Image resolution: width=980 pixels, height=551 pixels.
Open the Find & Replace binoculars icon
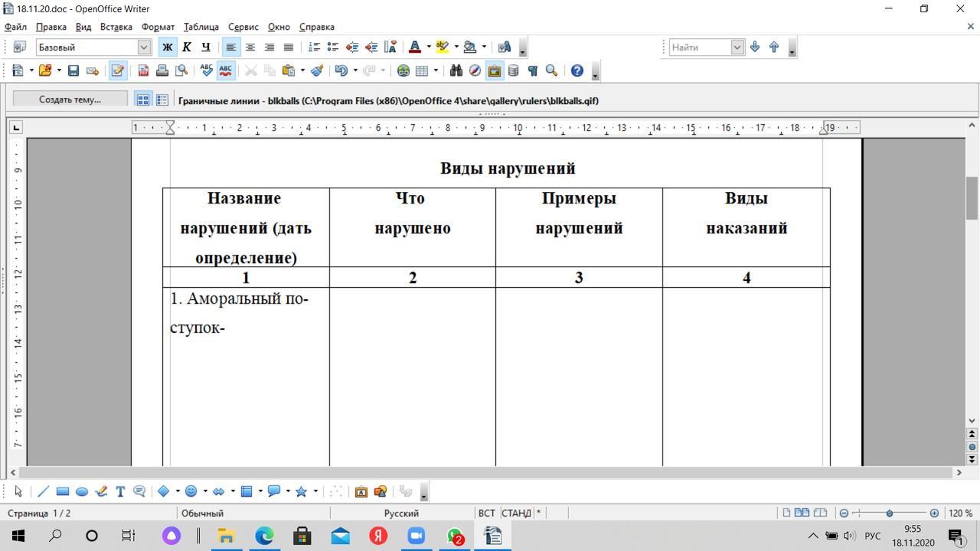click(x=456, y=70)
